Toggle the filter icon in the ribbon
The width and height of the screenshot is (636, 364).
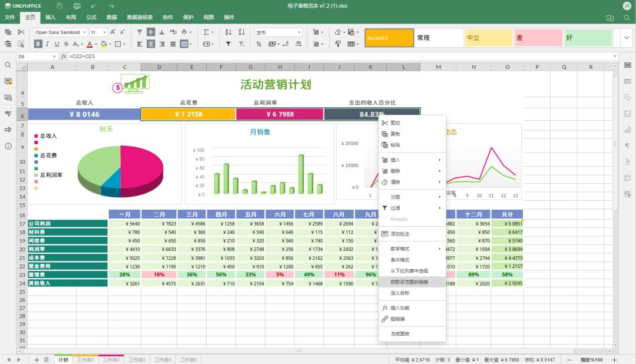[228, 42]
